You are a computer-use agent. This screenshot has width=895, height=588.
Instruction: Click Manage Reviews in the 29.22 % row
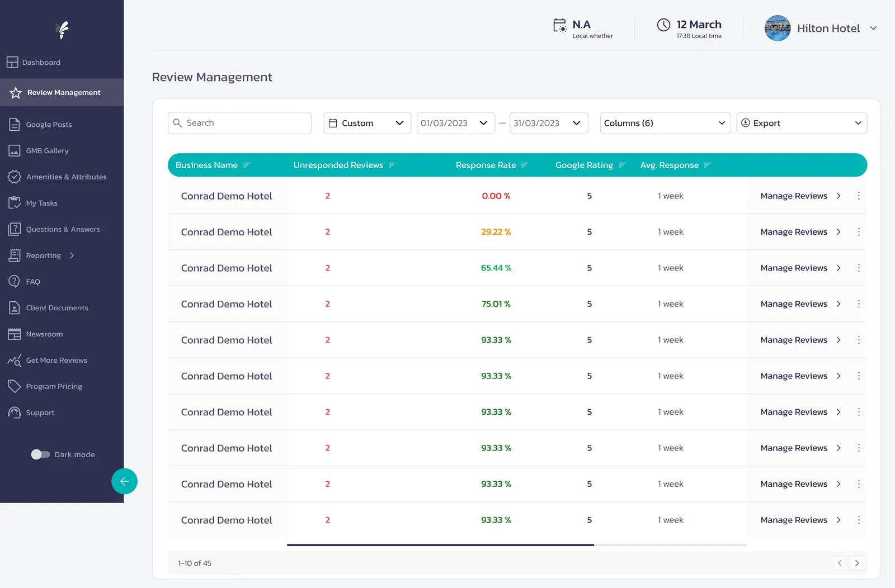(800, 231)
